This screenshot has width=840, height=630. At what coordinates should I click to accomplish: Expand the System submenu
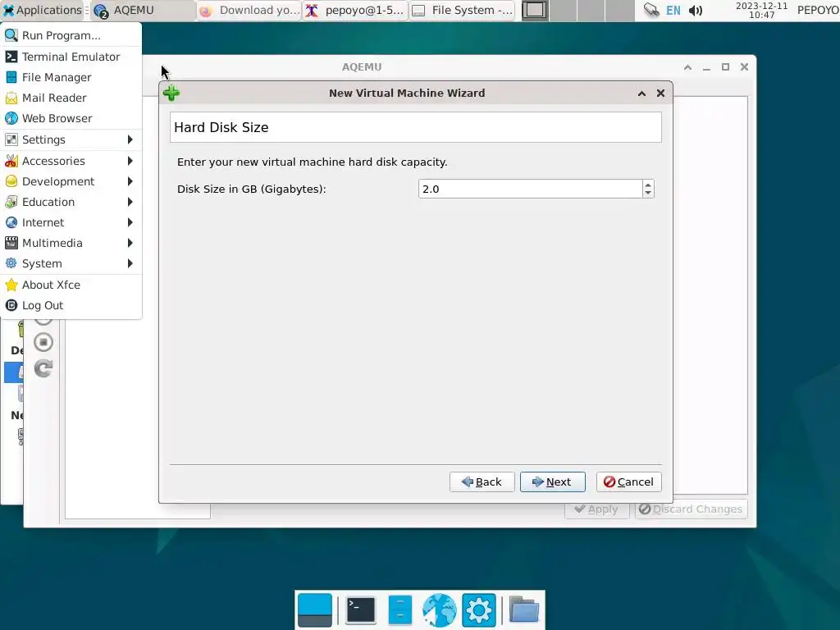(x=71, y=263)
